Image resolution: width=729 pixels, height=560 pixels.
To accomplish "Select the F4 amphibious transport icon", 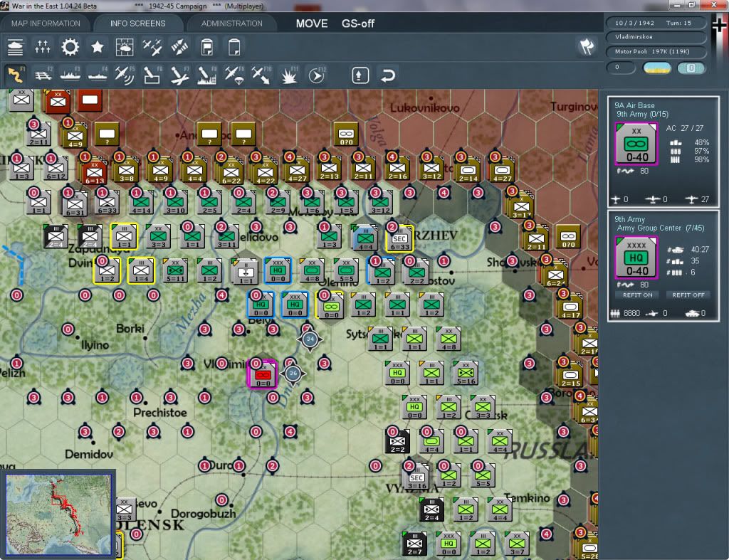I will [98, 75].
